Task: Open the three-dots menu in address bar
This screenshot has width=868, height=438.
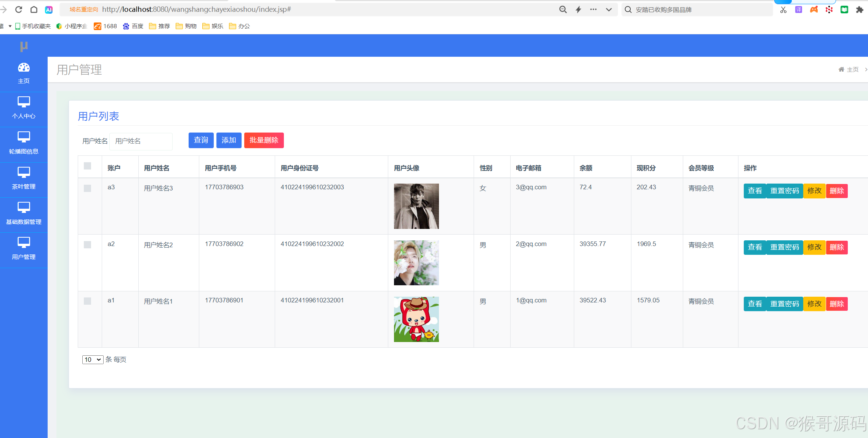Action: click(593, 10)
